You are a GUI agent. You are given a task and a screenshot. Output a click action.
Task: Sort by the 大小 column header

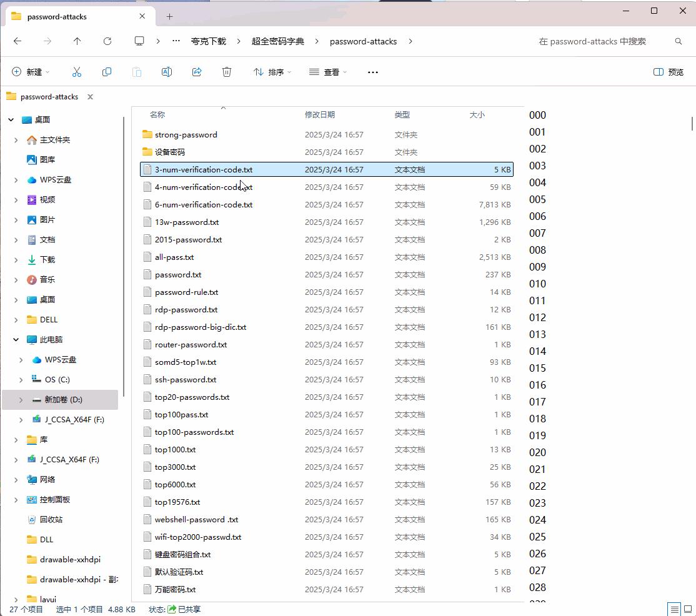[x=477, y=114]
